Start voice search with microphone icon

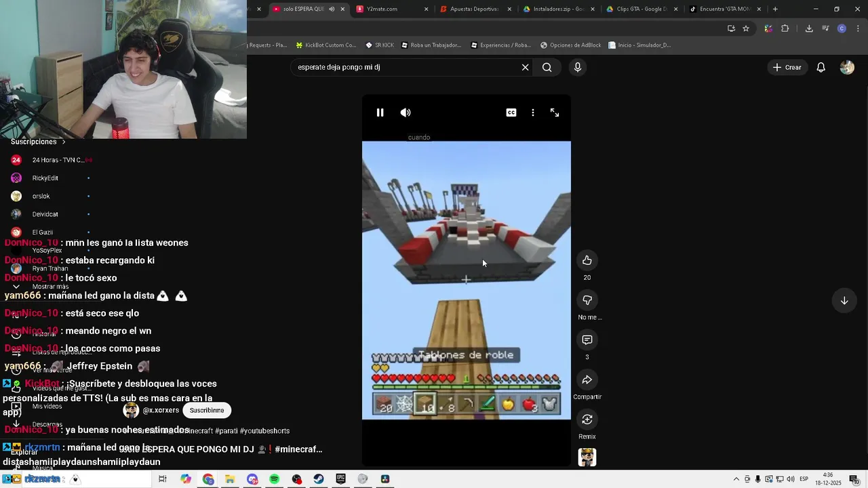578,67
